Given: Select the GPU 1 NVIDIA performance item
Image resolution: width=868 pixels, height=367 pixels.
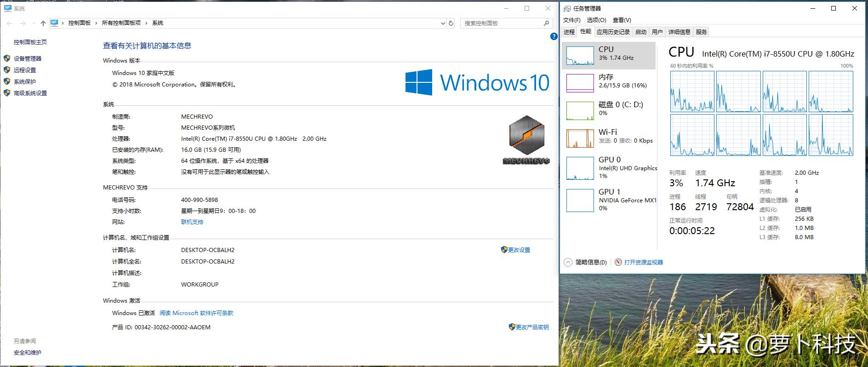Looking at the screenshot, I should point(608,200).
